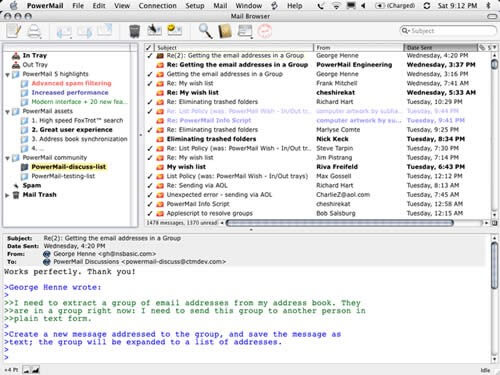Click the Wi-Fi status icon
The width and height of the screenshot is (500, 375).
pyautogui.click(x=336, y=6)
